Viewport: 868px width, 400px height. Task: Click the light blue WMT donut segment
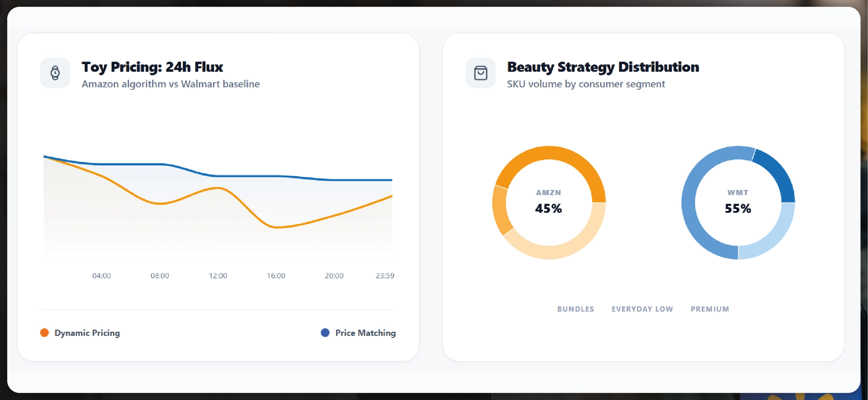(773, 237)
